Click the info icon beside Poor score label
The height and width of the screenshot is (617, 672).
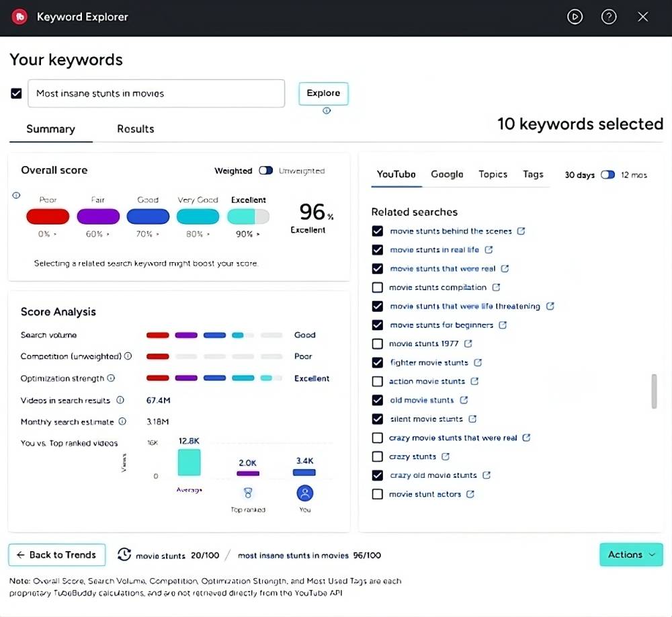point(16,196)
